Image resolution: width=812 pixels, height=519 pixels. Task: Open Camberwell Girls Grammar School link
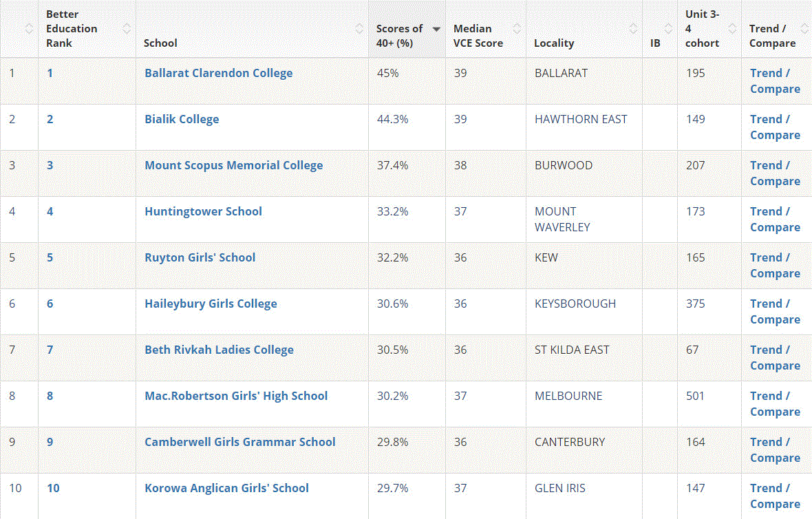click(239, 442)
